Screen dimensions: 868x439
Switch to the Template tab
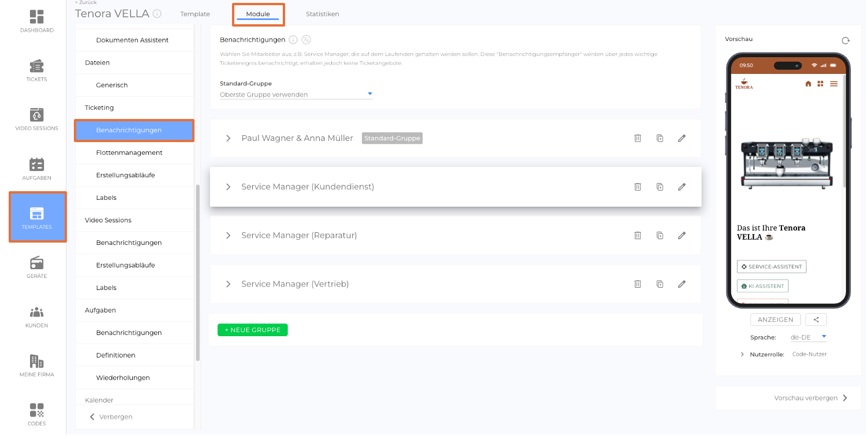coord(195,14)
